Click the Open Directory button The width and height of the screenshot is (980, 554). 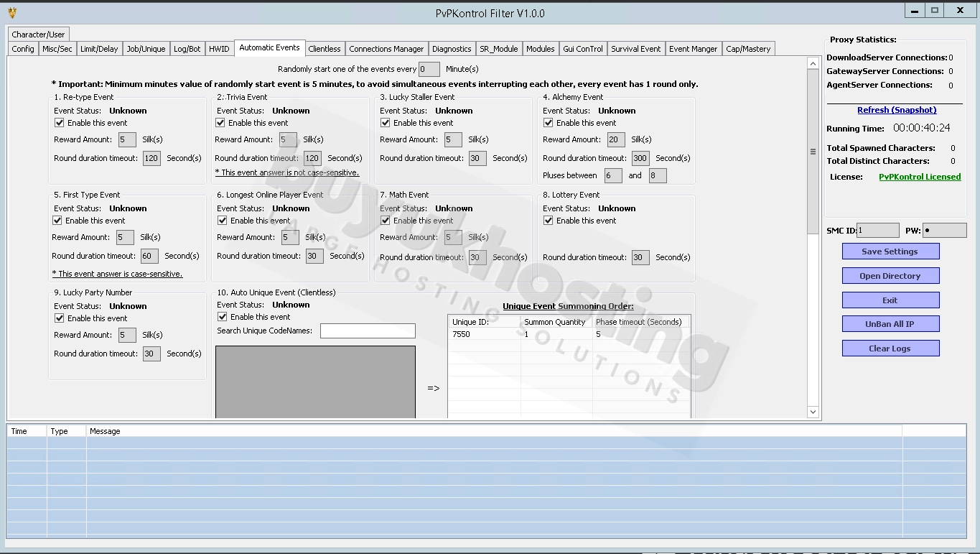[x=890, y=276]
